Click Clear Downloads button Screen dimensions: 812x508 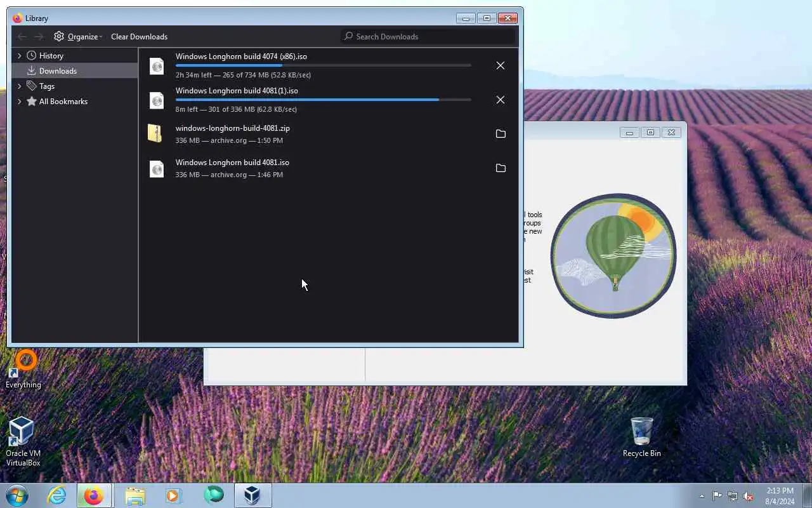point(139,36)
